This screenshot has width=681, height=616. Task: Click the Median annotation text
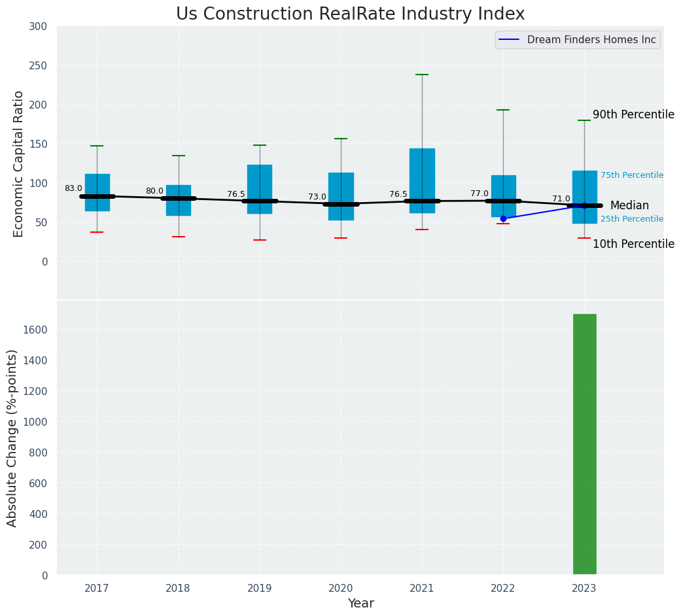[629, 206]
